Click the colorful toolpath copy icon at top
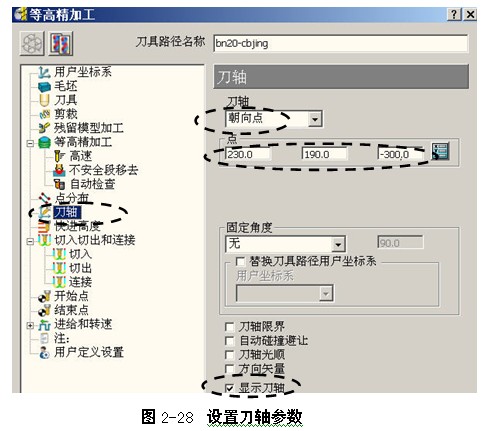 pyautogui.click(x=61, y=43)
